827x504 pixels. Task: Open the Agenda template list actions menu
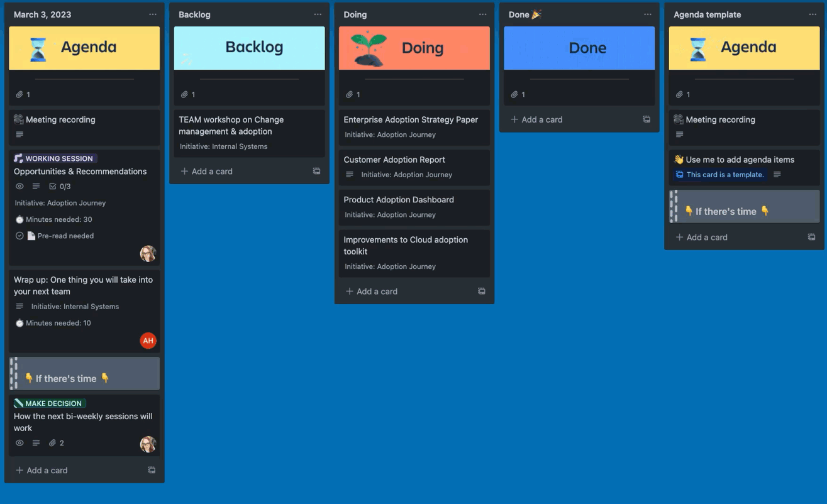point(813,14)
